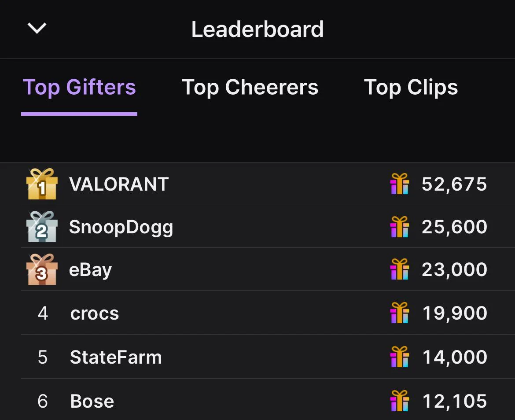Click the gift icon beside 23,000
Image resolution: width=515 pixels, height=420 pixels.
pos(399,269)
